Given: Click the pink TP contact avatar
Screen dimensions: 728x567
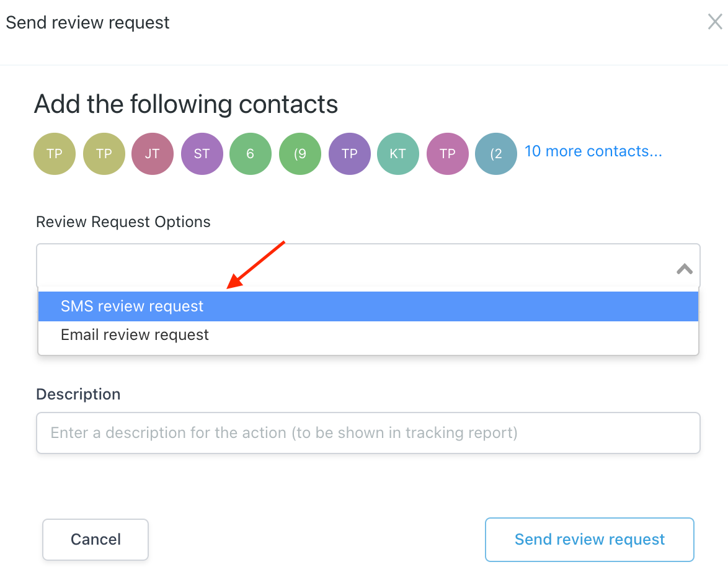Looking at the screenshot, I should 447,154.
